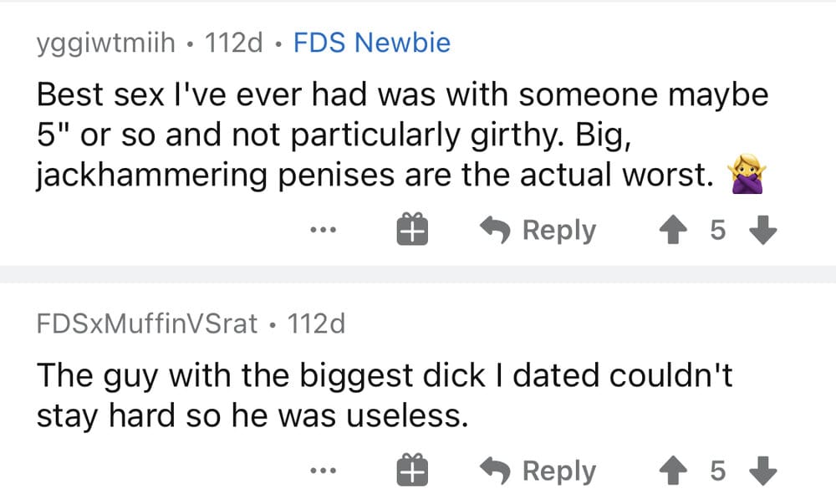Click the score count on yggiwtmiih's comment
The width and height of the screenshot is (836, 504).
(x=717, y=230)
